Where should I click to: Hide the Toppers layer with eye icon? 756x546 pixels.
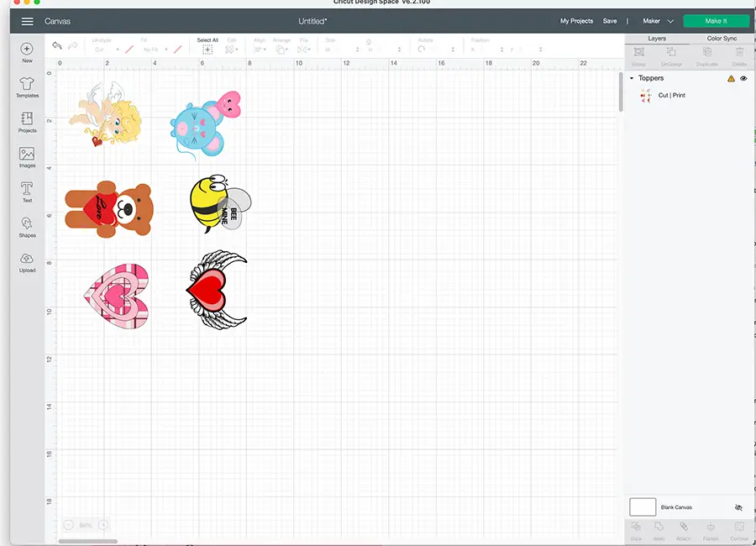[x=743, y=78]
